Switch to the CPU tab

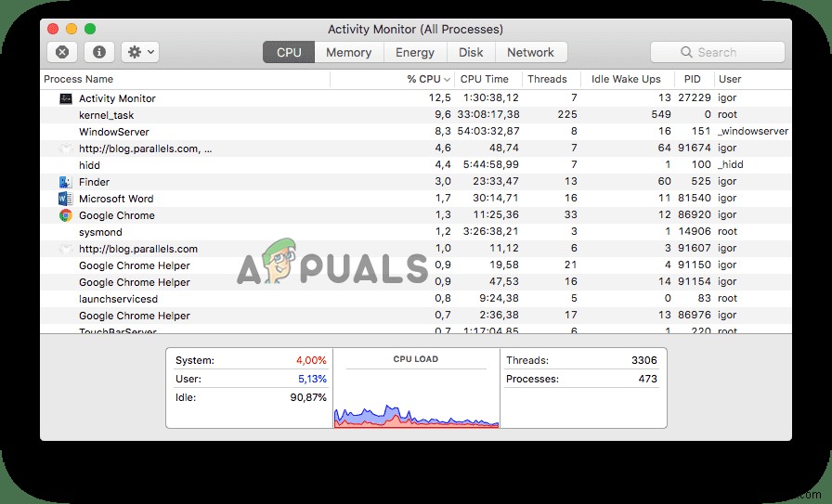(289, 52)
